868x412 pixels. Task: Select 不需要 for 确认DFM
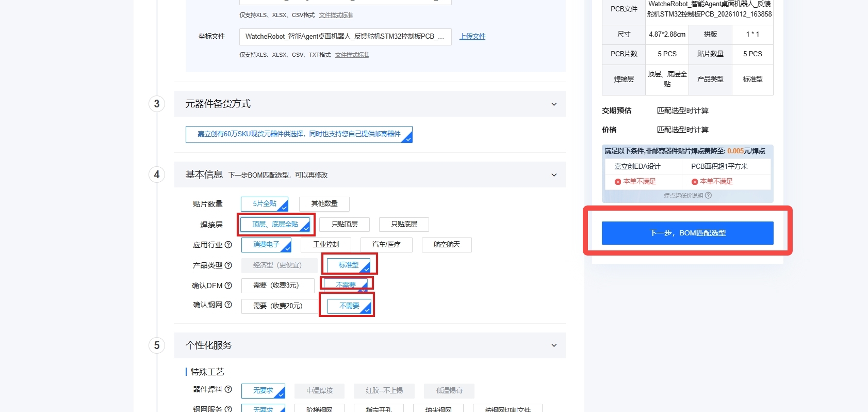point(346,285)
